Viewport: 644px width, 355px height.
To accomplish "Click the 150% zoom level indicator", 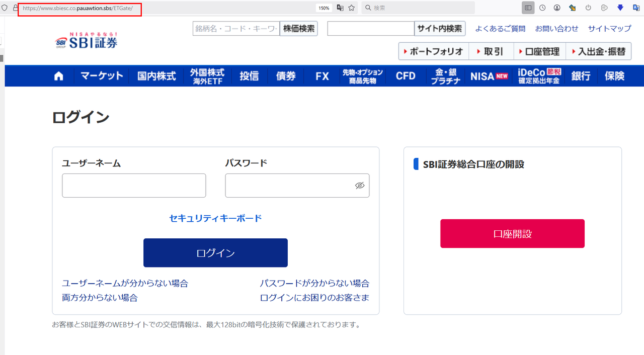I will click(324, 8).
